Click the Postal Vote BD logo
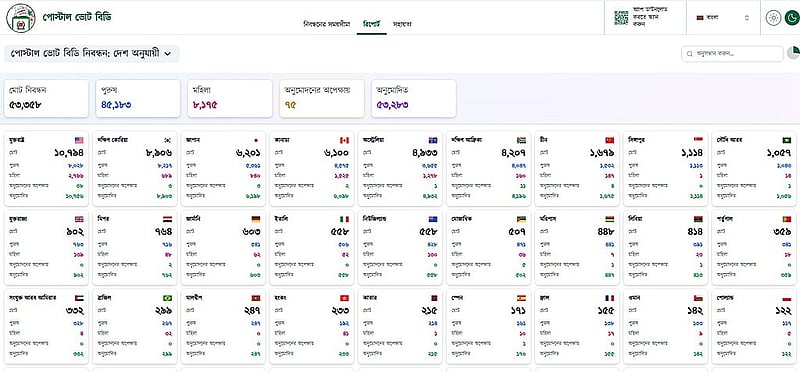The height and width of the screenshot is (372, 800). click(x=21, y=17)
